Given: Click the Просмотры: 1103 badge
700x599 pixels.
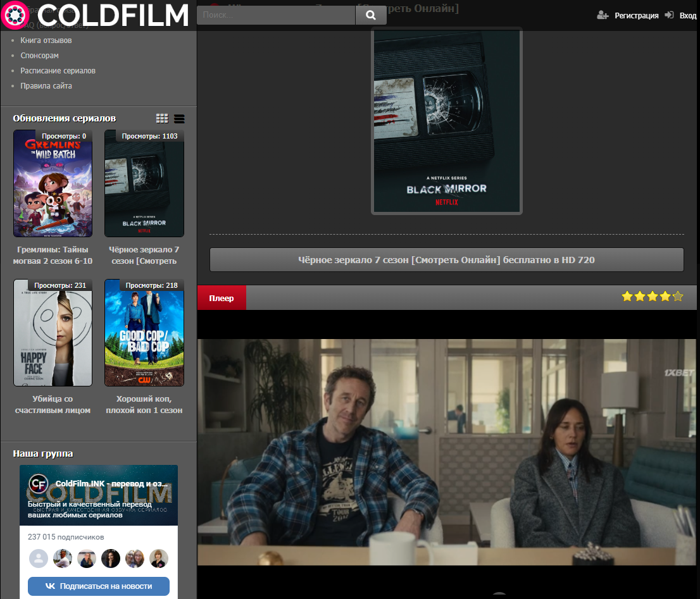Looking at the screenshot, I should click(x=150, y=136).
